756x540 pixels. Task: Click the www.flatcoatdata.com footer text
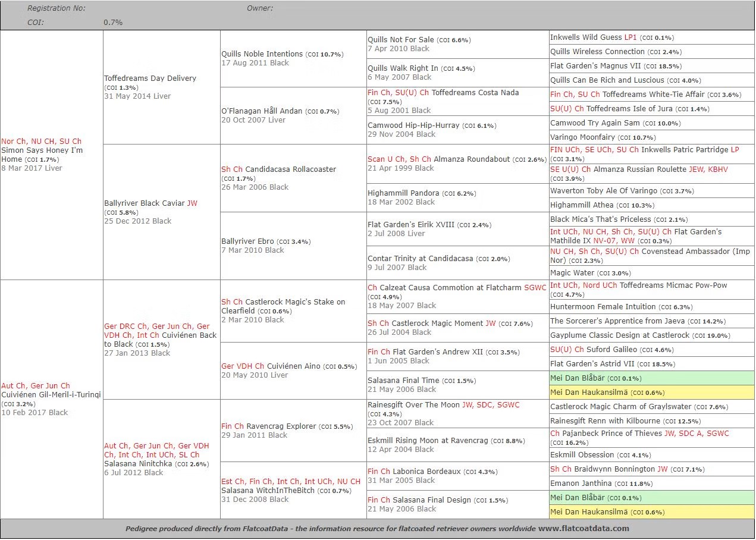click(584, 528)
